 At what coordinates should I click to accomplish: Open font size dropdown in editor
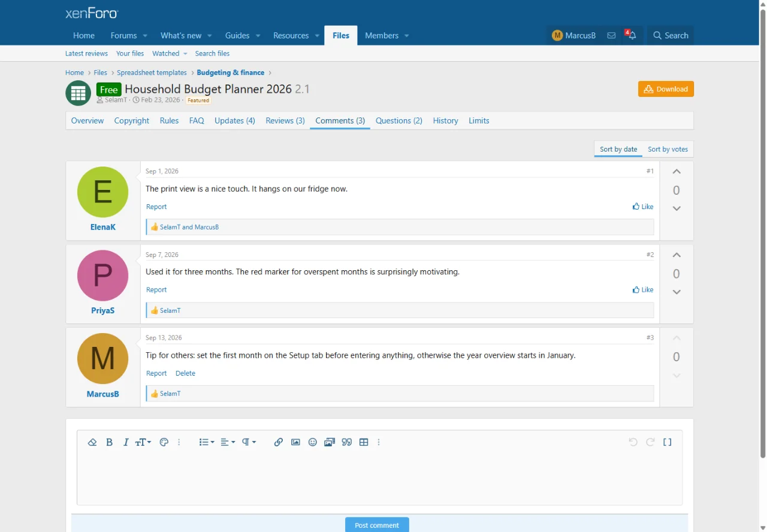coord(143,442)
